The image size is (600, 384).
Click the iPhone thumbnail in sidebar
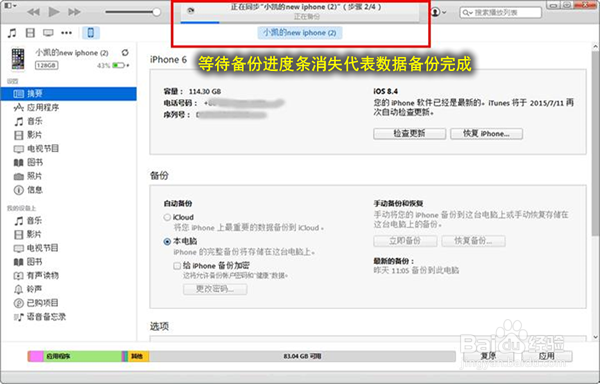coord(18,59)
